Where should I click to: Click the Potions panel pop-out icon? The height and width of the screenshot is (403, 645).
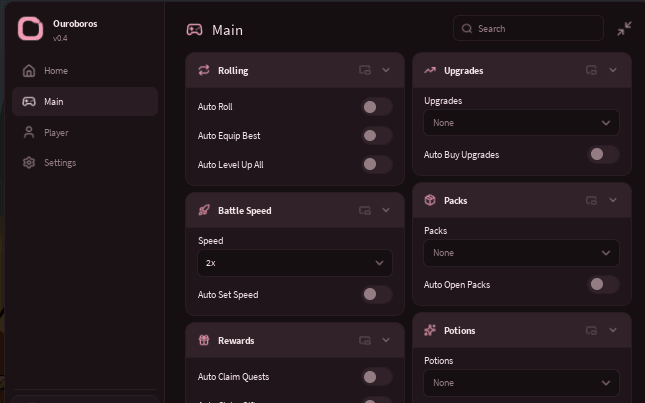tap(592, 330)
